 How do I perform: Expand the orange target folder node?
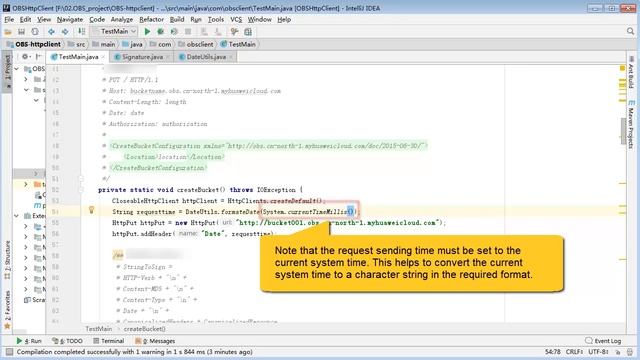click(26, 184)
